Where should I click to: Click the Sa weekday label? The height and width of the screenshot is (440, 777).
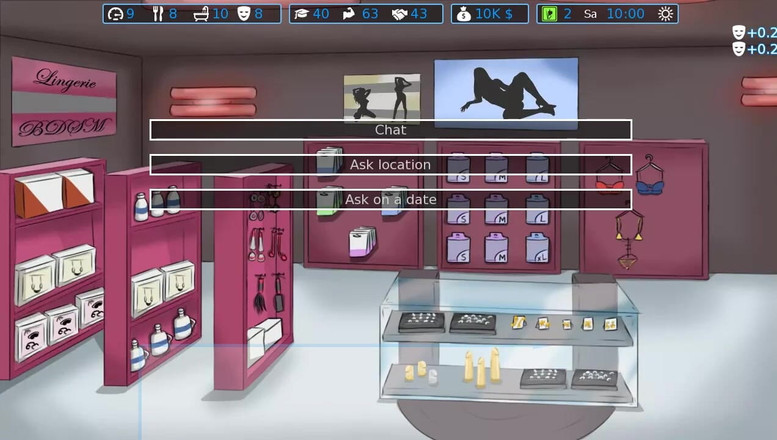[590, 14]
